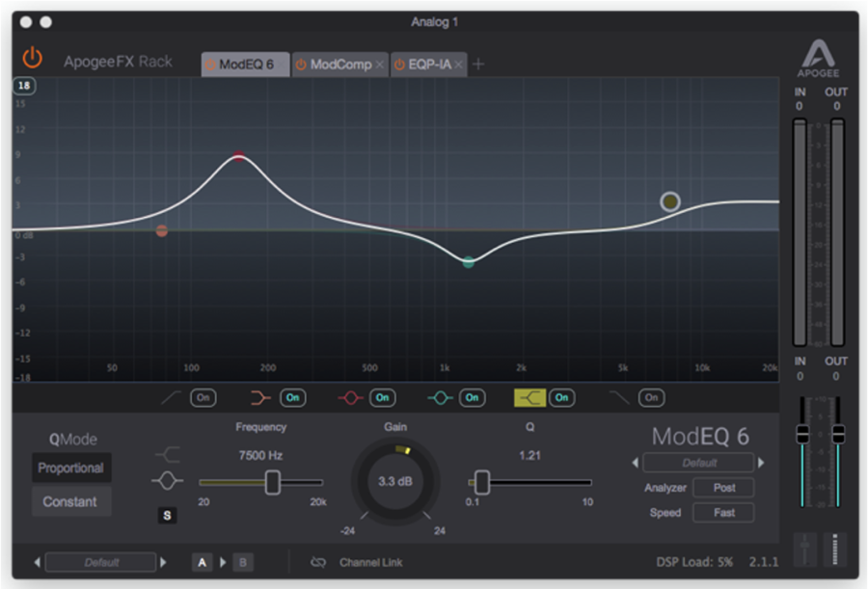The width and height of the screenshot is (868, 589).
Task: Toggle the ModEQ 6 tab power icon
Action: tap(210, 65)
